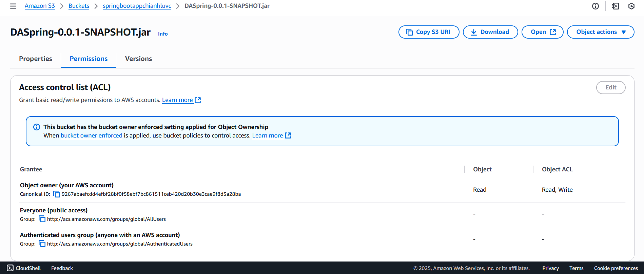Click 'Read, Write' in Object ACL column
This screenshot has height=274, width=644.
[557, 190]
